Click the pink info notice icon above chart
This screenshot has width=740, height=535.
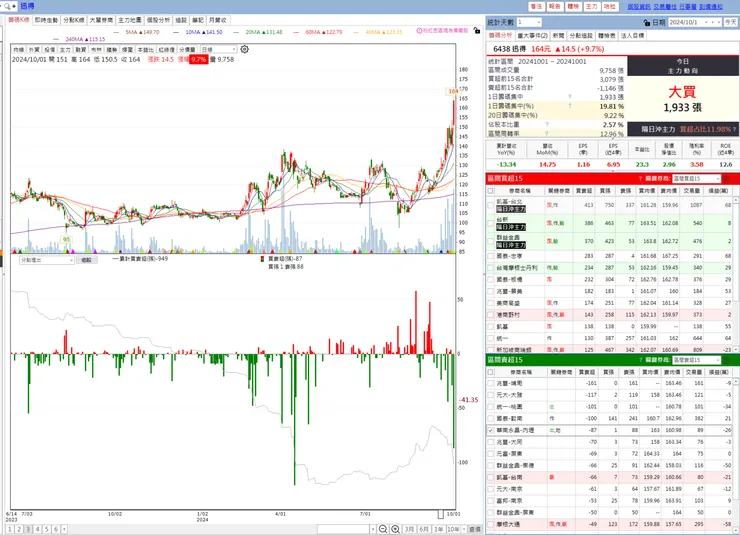click(x=419, y=31)
